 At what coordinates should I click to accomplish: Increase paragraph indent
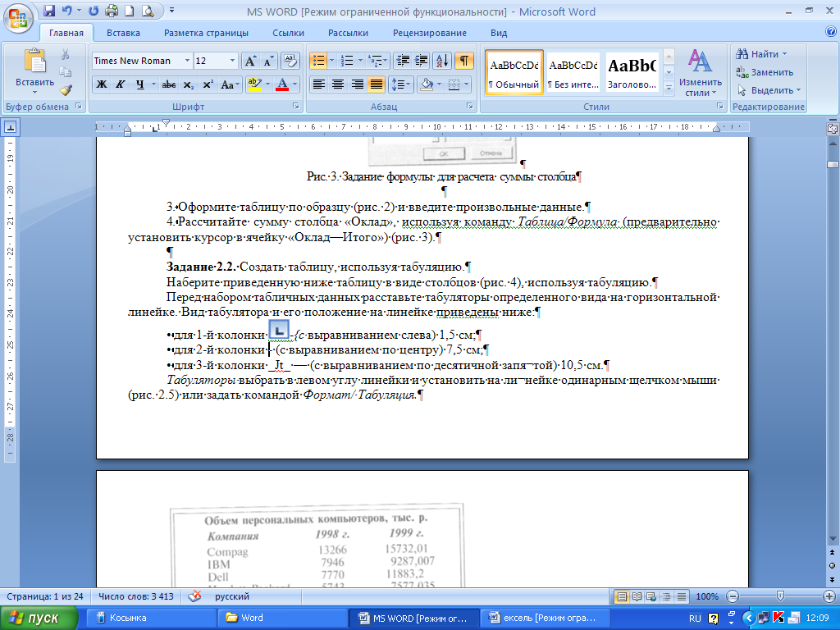tap(422, 61)
